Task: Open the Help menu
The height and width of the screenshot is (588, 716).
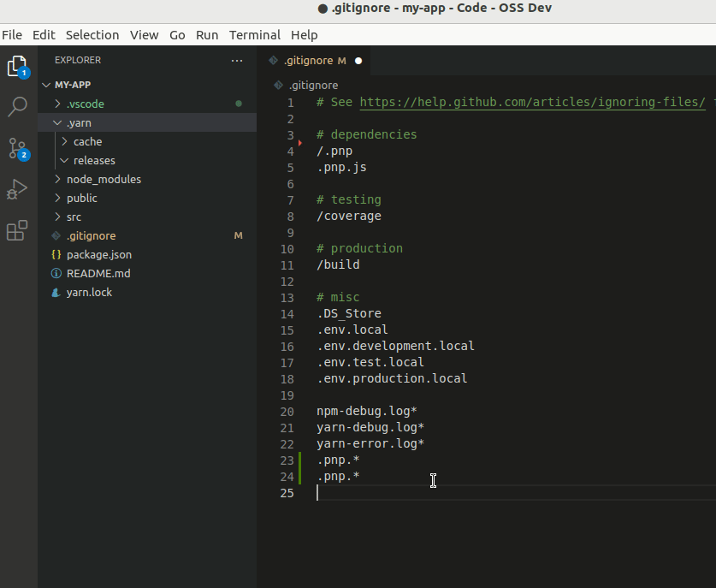Action: (x=305, y=35)
